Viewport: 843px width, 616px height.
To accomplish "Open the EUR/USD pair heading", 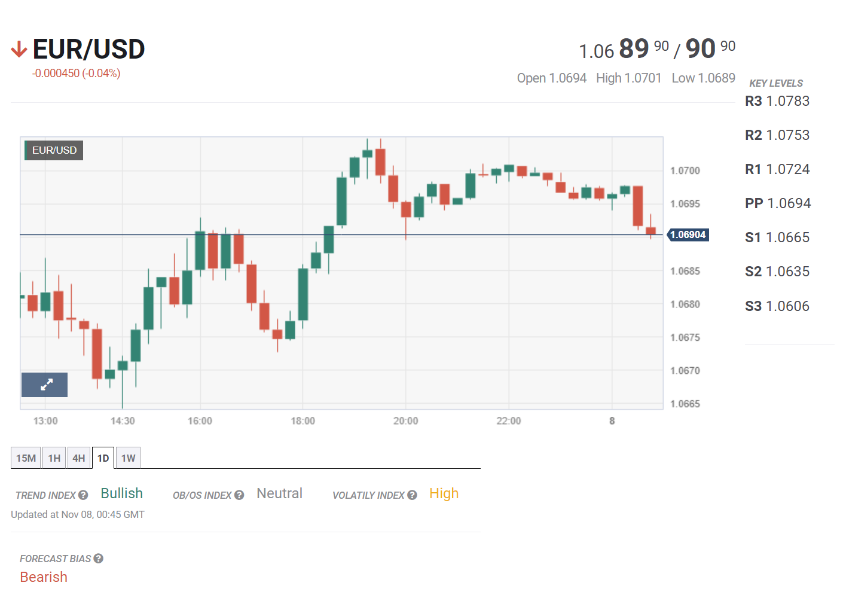I will (88, 49).
